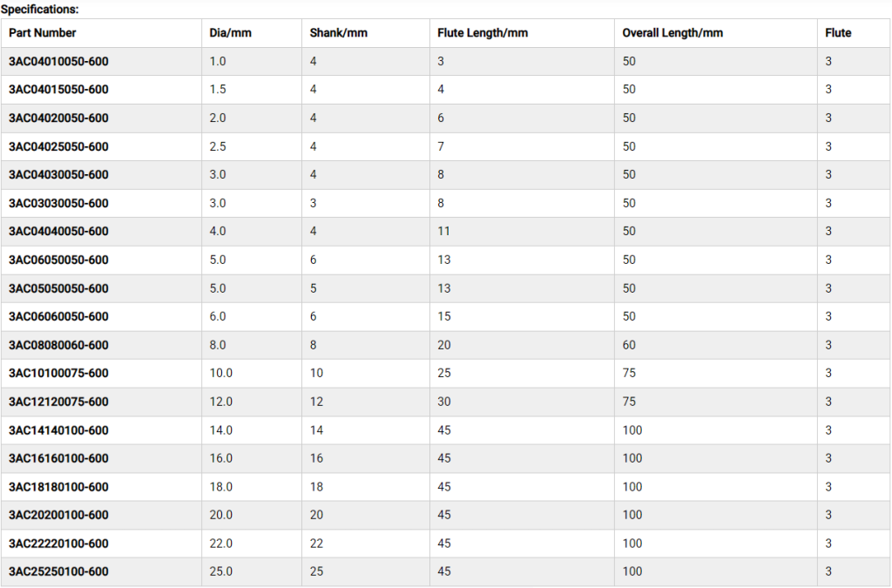Click the overall length 60 cell

[x=629, y=345]
